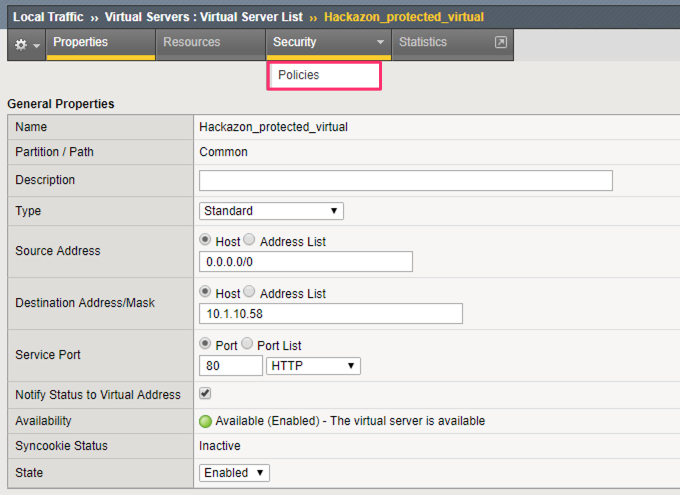This screenshot has width=680, height=495.
Task: Toggle Notify Status to Virtual Address checkbox
Action: coord(205,393)
